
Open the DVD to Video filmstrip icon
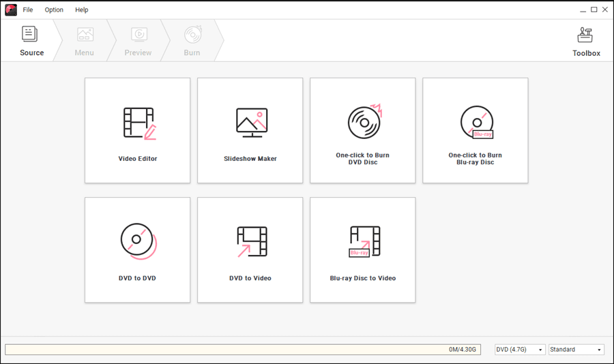pos(252,241)
